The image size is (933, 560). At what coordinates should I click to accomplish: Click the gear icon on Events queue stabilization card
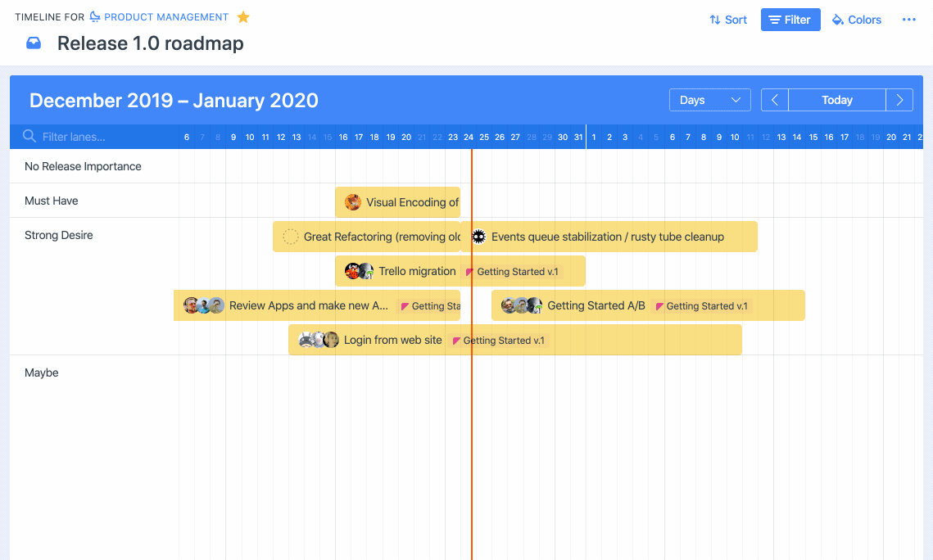pyautogui.click(x=478, y=236)
